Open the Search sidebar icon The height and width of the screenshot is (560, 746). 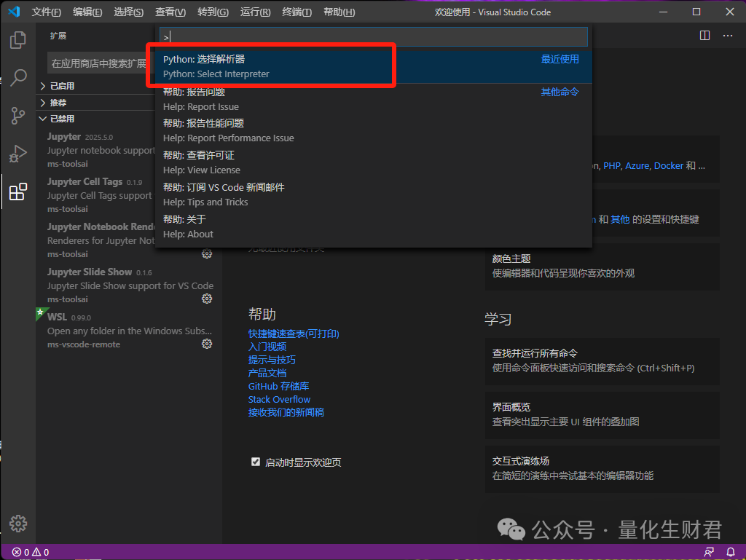coord(17,78)
